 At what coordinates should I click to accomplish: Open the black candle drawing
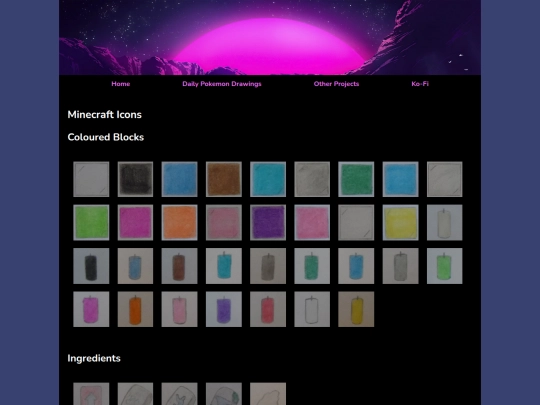pyautogui.click(x=91, y=266)
